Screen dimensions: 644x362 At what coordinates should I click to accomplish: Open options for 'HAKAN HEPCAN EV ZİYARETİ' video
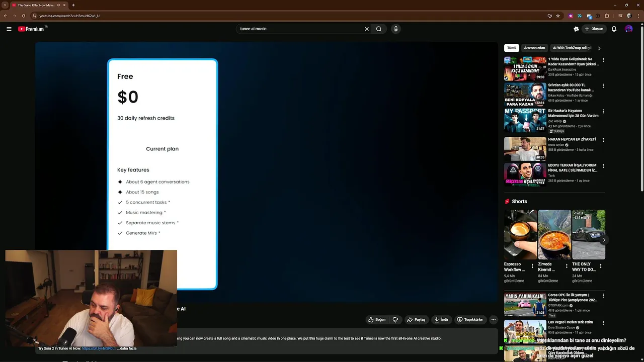(603, 140)
